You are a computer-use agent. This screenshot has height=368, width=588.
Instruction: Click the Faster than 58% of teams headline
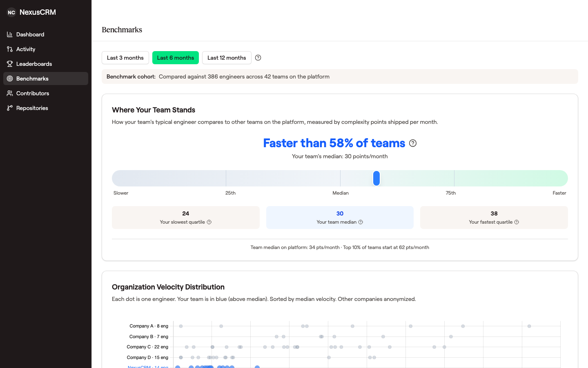334,143
